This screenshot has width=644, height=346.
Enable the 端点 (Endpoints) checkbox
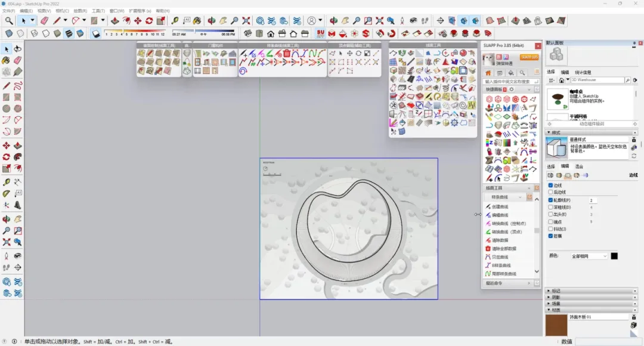tap(550, 222)
